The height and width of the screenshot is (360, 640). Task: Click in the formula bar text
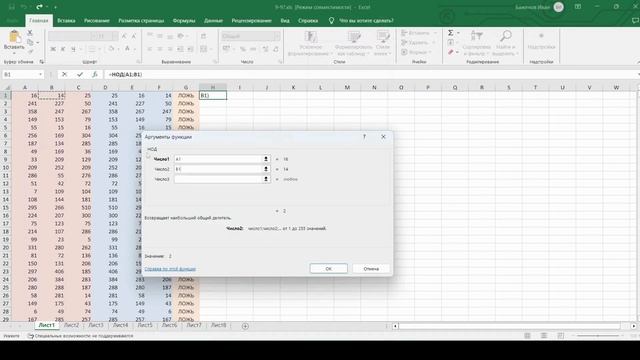tap(125, 74)
